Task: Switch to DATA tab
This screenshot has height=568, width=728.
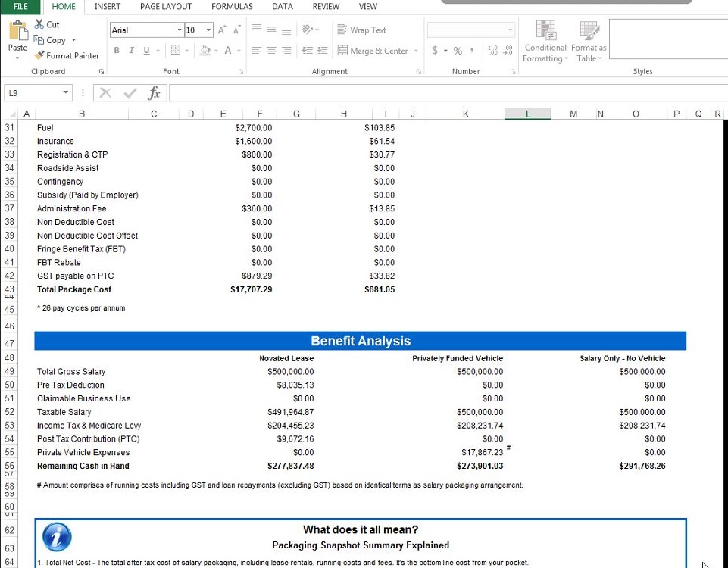Action: pos(283,7)
